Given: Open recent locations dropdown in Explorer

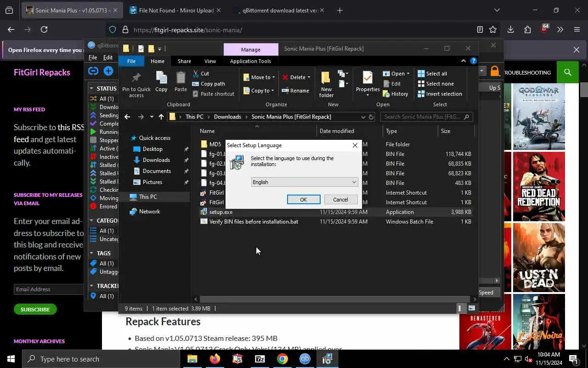Looking at the screenshot, I should tap(152, 117).
